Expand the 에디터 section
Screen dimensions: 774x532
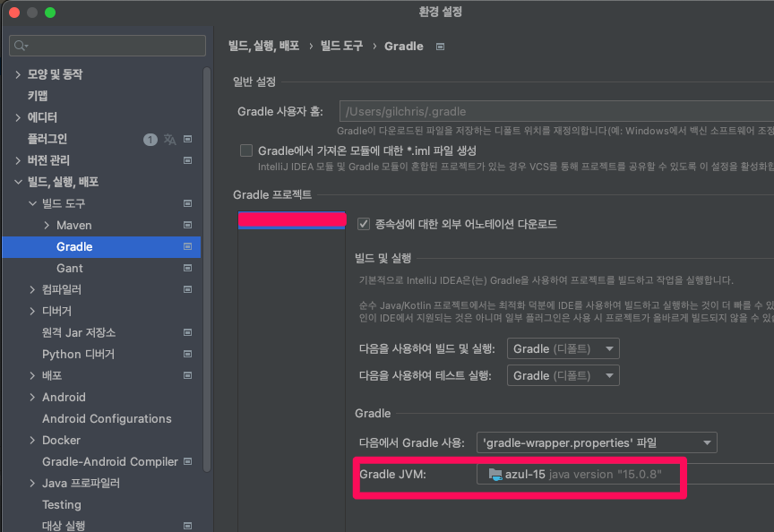pos(18,117)
